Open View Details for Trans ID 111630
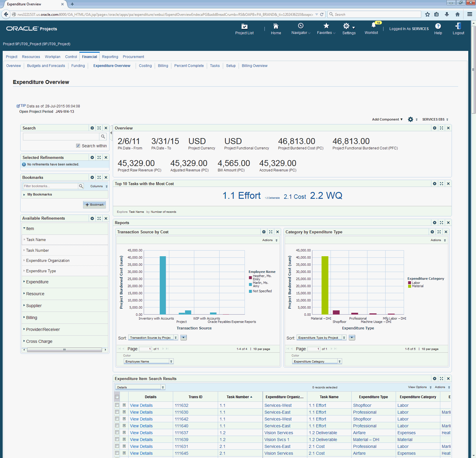This screenshot has height=458, width=476. pos(141,412)
